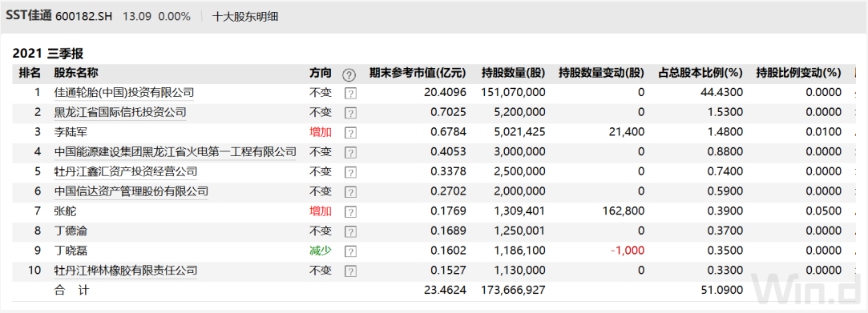The width and height of the screenshot is (868, 313).
Task: Click question icon in 李陆军 row
Action: coord(350,133)
